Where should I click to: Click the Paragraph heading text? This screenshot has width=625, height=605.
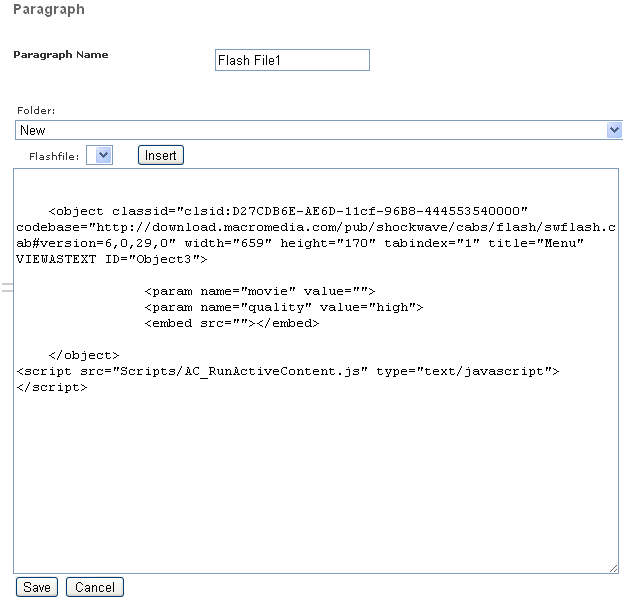point(48,10)
